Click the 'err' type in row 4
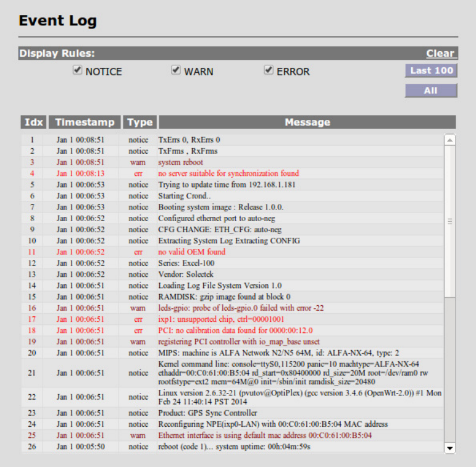 coord(138,174)
